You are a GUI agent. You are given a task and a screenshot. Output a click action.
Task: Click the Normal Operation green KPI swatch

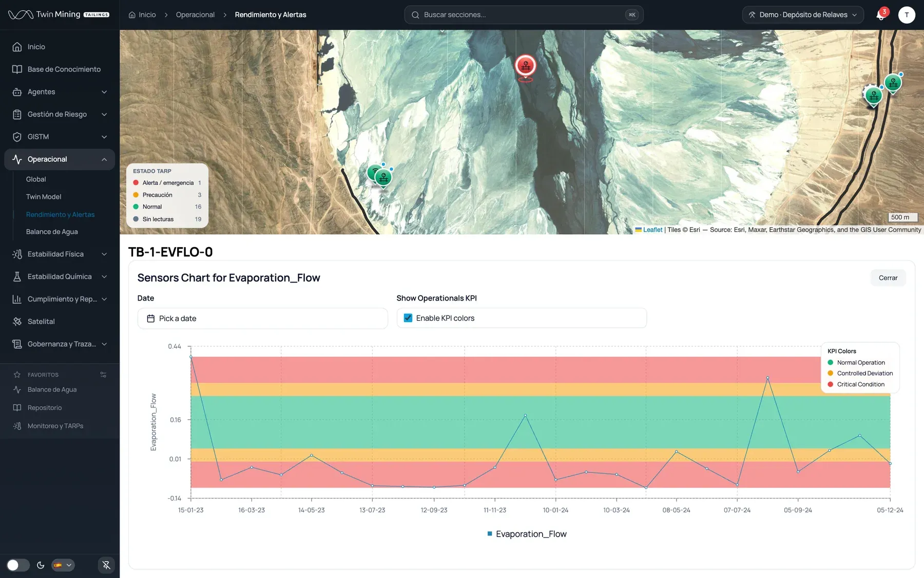coord(831,363)
